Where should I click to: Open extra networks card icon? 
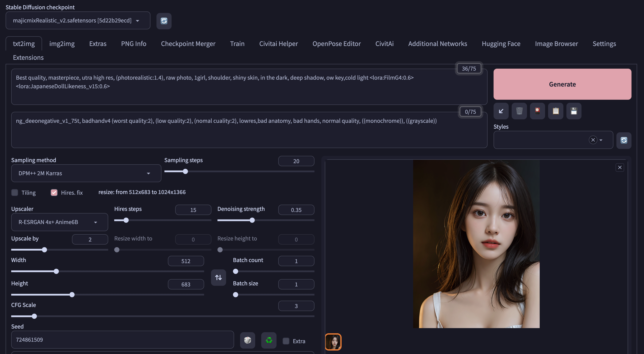(537, 111)
